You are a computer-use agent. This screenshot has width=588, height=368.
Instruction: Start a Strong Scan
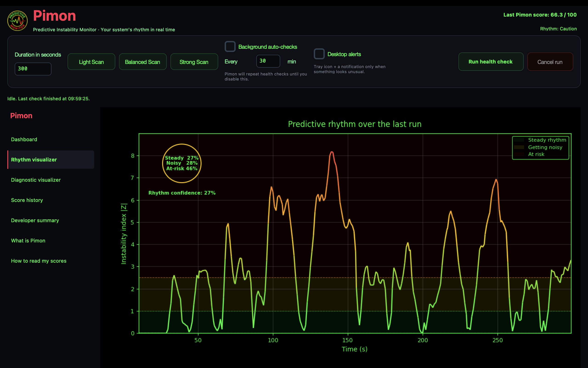tap(194, 62)
